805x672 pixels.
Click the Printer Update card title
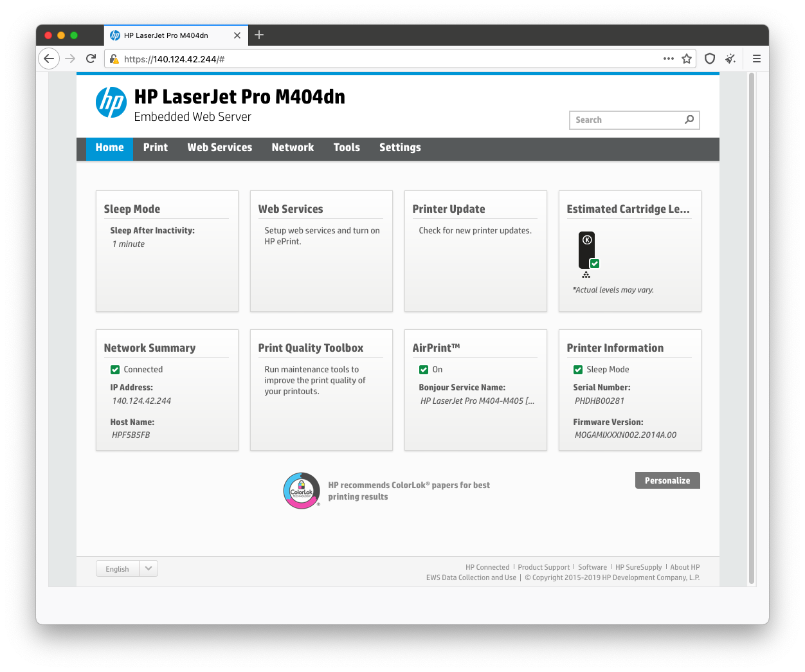click(449, 209)
